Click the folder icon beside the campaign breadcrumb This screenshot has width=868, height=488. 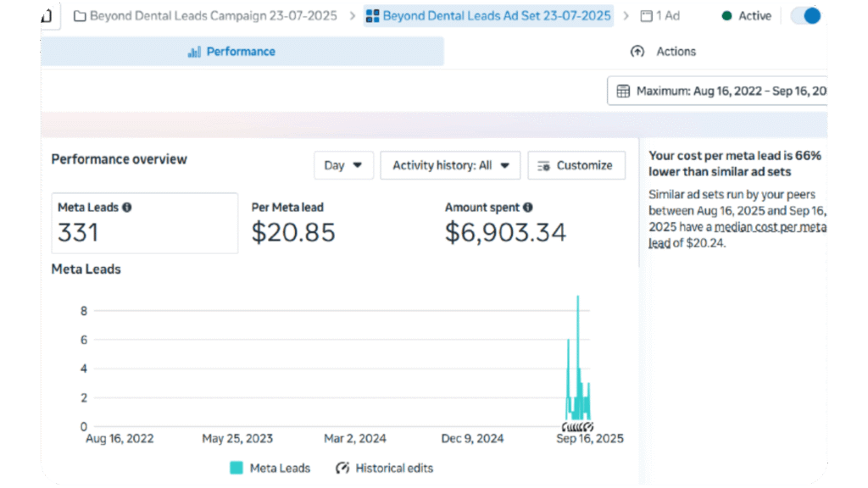(80, 16)
